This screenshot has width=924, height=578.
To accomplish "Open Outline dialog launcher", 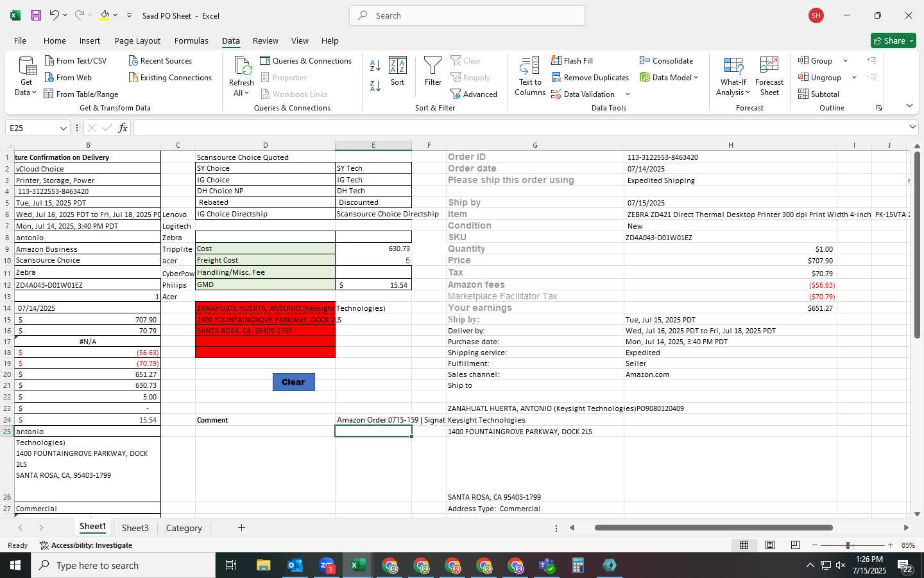I will pyautogui.click(x=879, y=108).
